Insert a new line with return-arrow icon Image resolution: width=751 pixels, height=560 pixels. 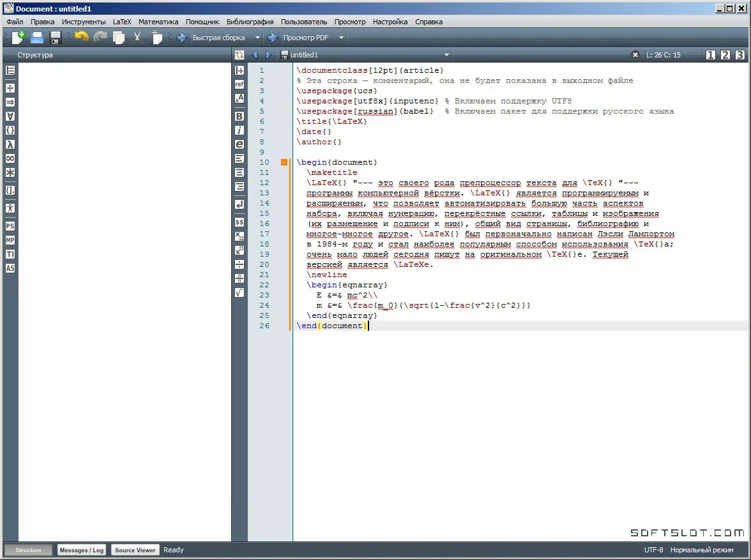[x=239, y=204]
